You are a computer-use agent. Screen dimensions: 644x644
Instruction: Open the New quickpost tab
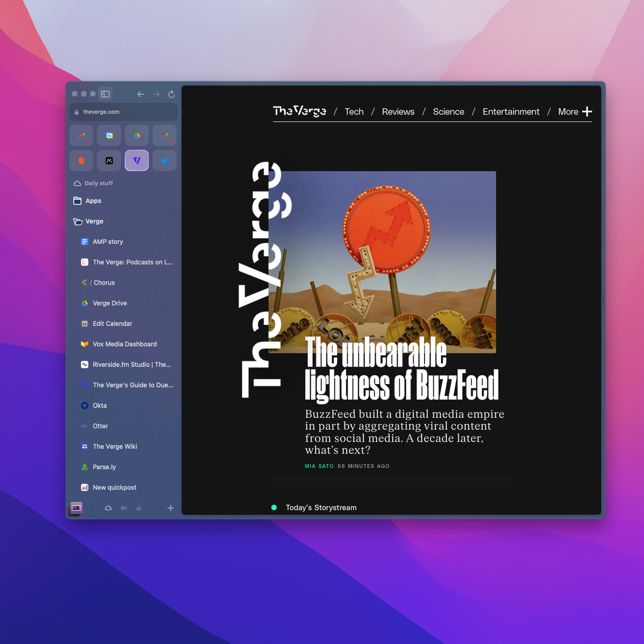(x=123, y=487)
